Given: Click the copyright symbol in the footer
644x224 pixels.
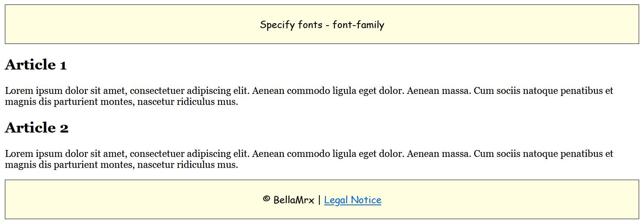Looking at the screenshot, I should (x=266, y=199).
